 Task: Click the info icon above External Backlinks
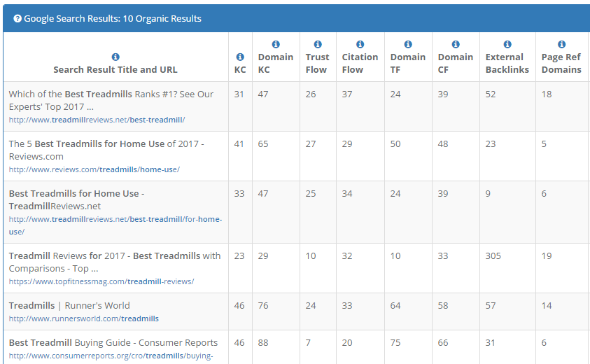(x=507, y=44)
